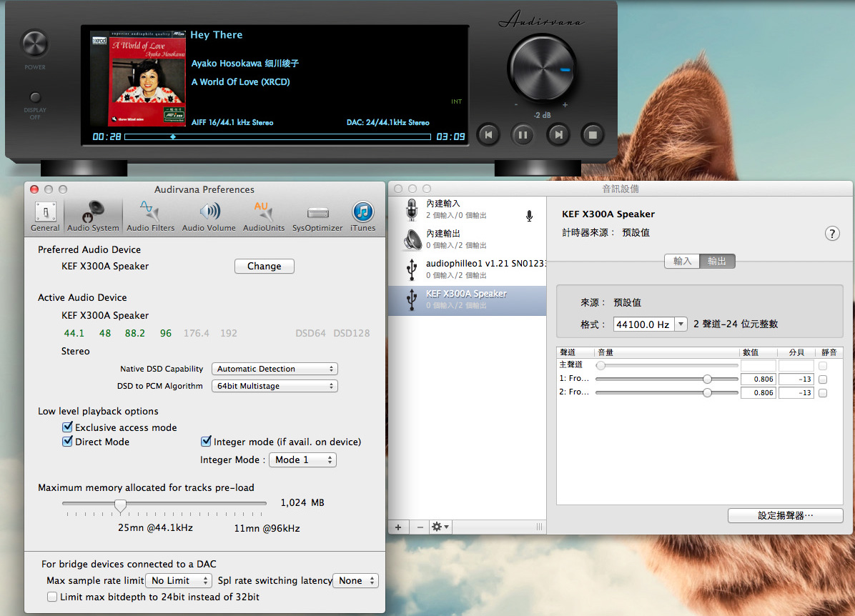Open Audio Filters preferences pane

coord(151,217)
